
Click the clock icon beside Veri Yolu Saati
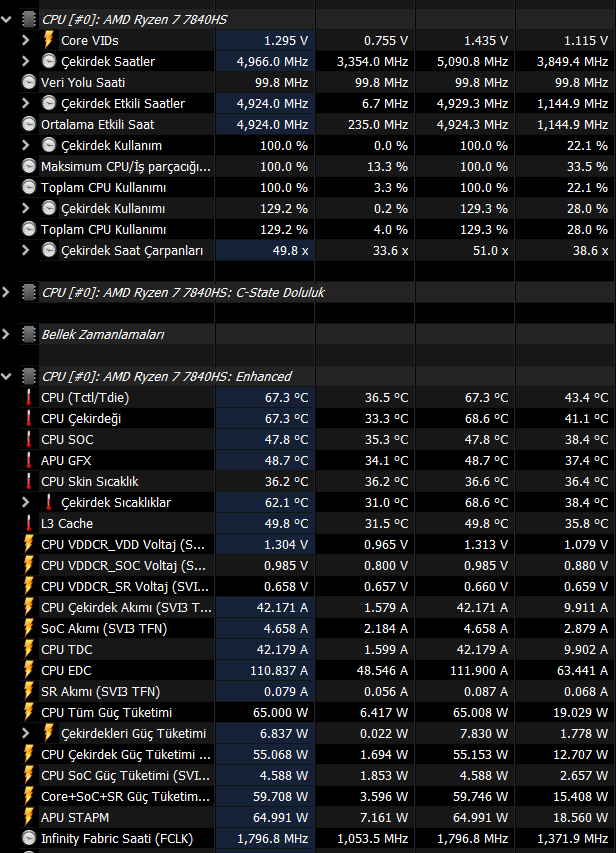pyautogui.click(x=28, y=82)
